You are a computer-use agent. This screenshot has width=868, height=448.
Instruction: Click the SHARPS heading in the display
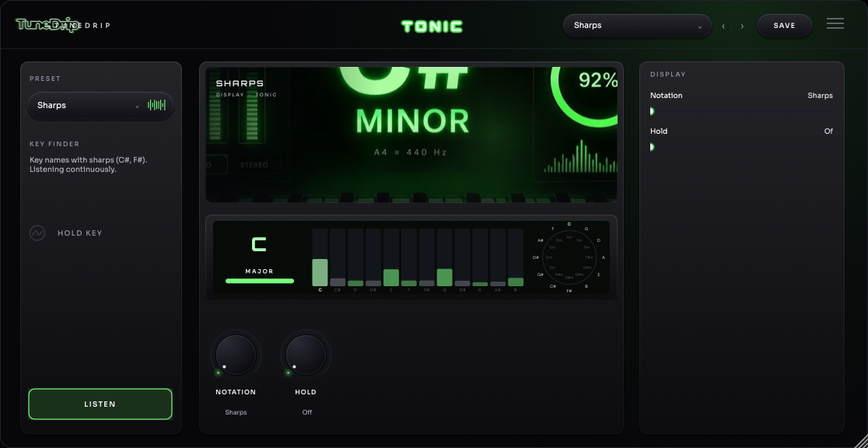tap(240, 84)
